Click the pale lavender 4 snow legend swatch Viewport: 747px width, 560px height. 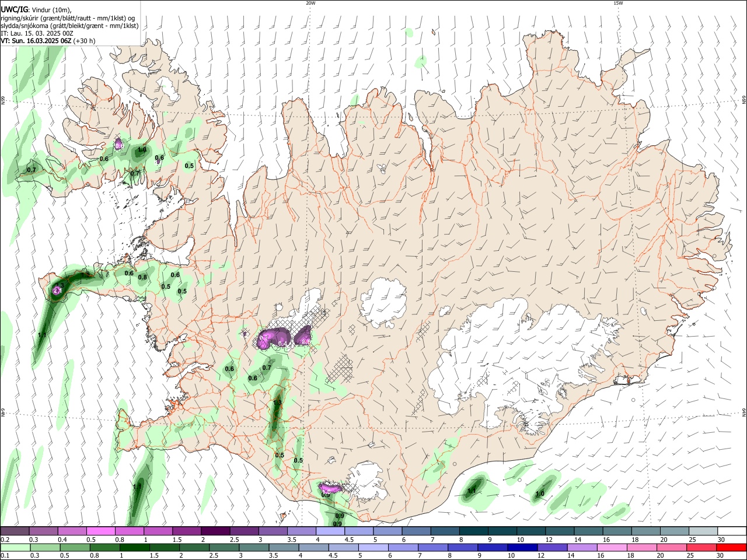pos(330,531)
